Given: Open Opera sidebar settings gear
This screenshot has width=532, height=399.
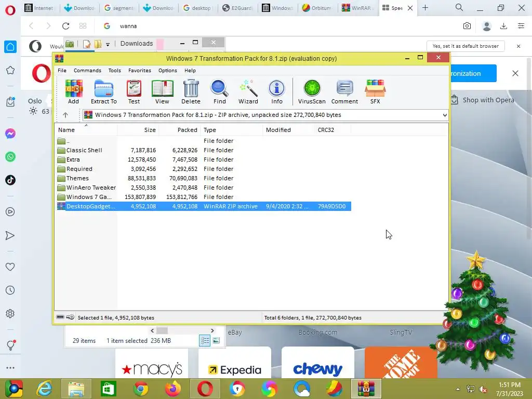Looking at the screenshot, I should click(10, 313).
